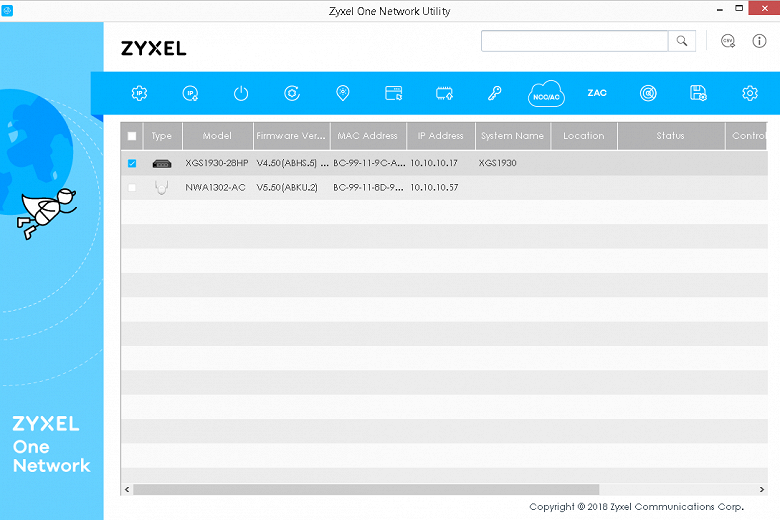
Task: Click the Clear and Rescan target icon
Action: (648, 93)
